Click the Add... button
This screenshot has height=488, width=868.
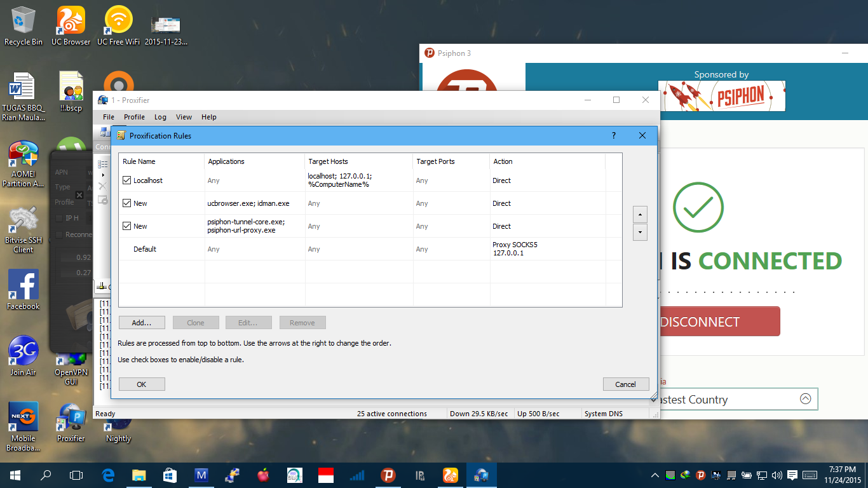click(x=142, y=323)
